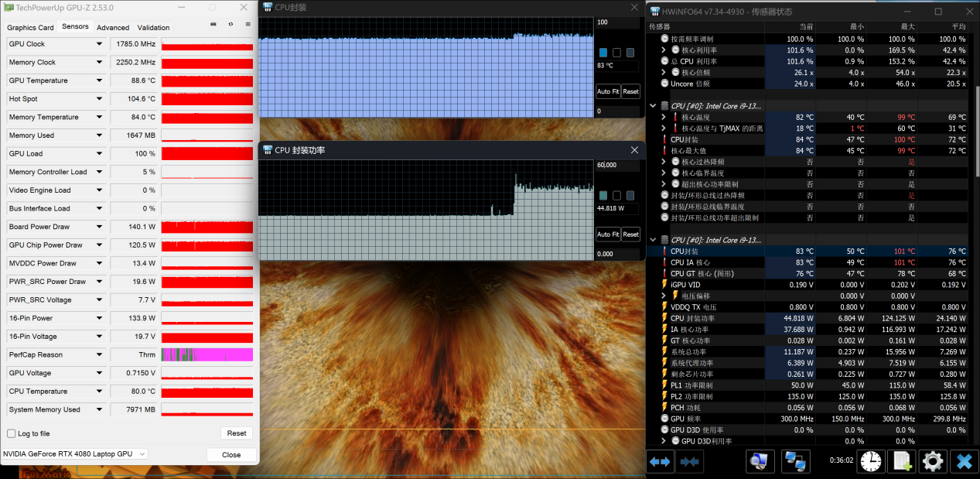The height and width of the screenshot is (479, 980).
Task: Click HWiNFO collapse columns arrows icon
Action: point(689,461)
